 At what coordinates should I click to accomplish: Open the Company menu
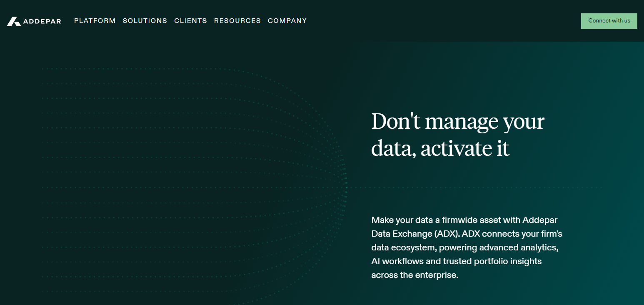(x=287, y=21)
